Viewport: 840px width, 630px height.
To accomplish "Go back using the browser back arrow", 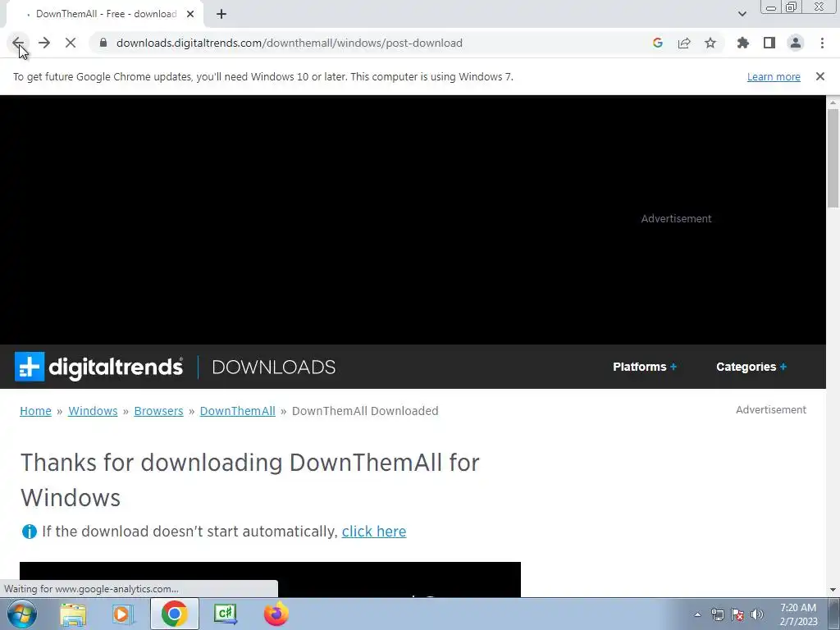I will click(18, 43).
